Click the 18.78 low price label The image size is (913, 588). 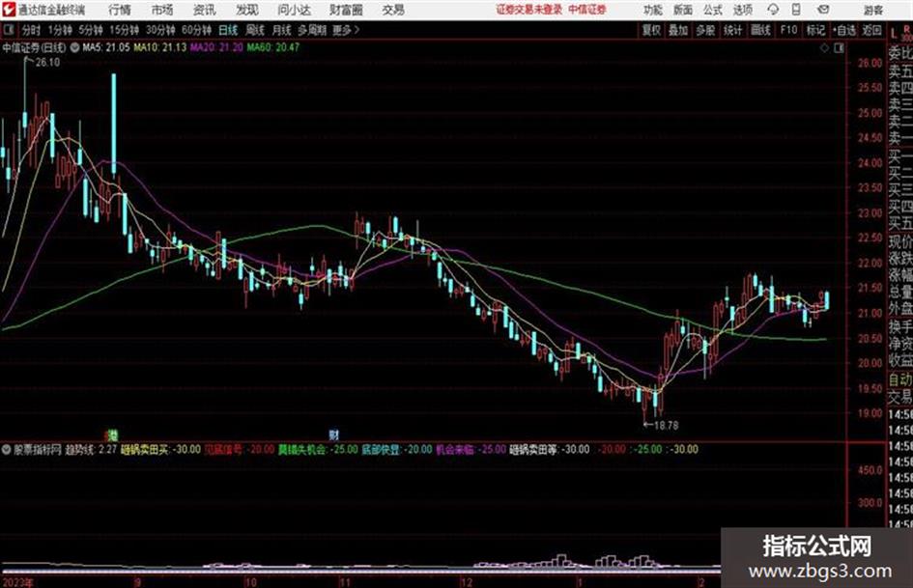[x=666, y=426]
